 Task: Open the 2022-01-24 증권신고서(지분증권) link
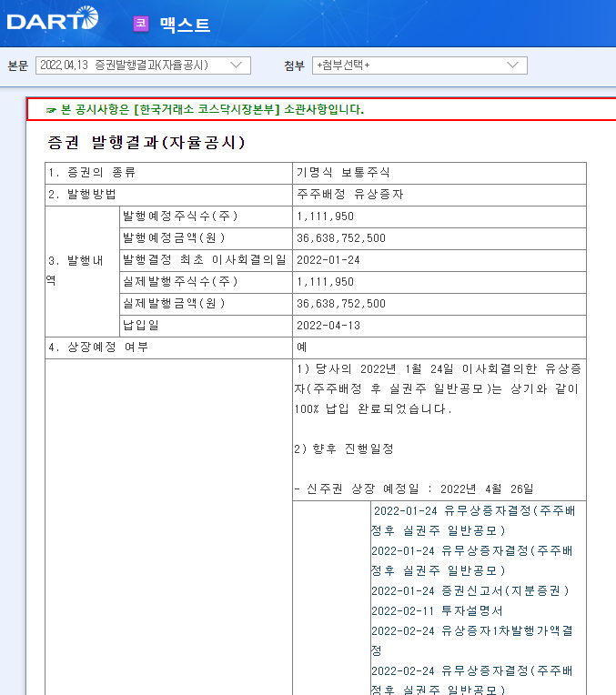(470, 590)
